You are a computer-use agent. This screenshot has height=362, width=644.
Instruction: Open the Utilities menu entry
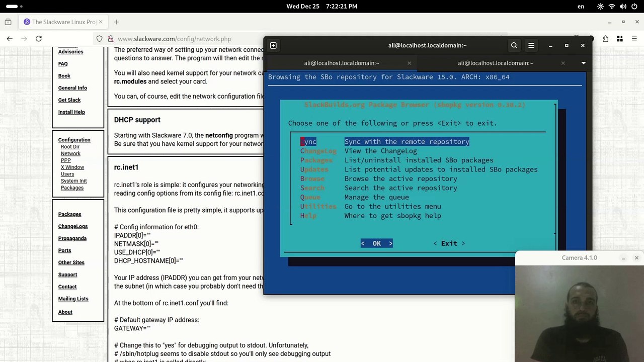coord(371,207)
